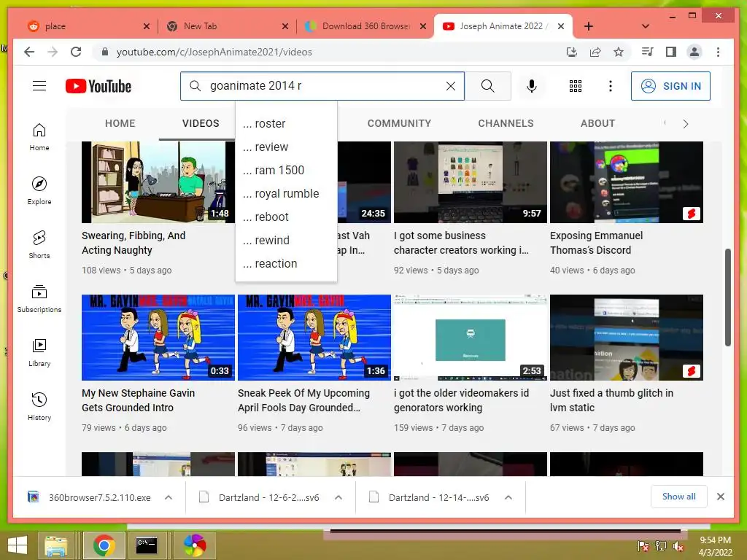Toggle the Chrome side panel
Viewport: 747px width, 560px height.
pyautogui.click(x=671, y=52)
